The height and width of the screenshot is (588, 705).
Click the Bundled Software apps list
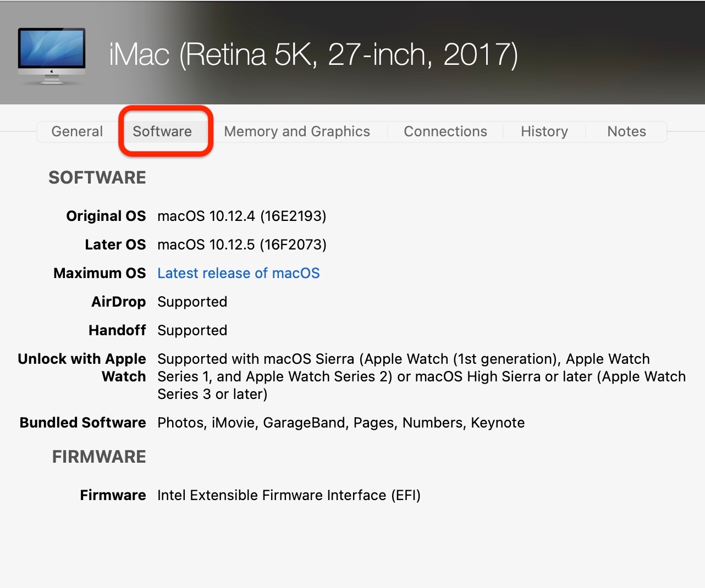point(341,423)
